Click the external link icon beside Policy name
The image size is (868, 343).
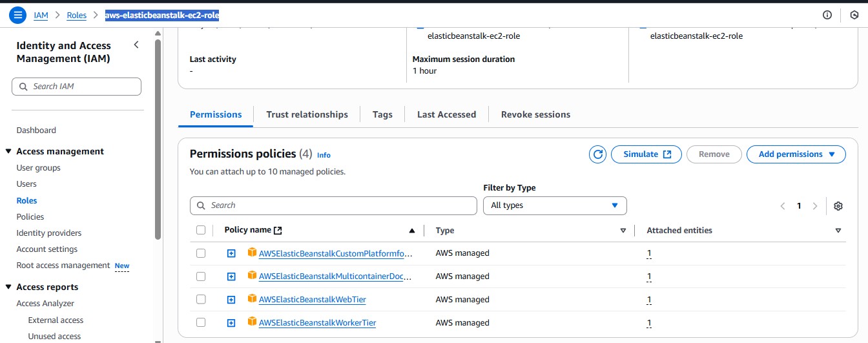click(278, 230)
